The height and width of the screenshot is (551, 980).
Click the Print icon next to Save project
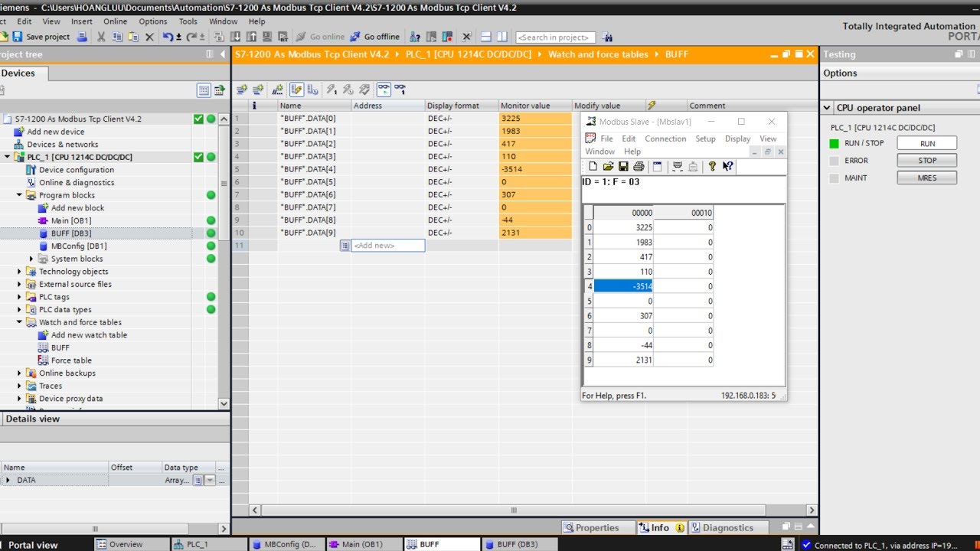tap(83, 37)
